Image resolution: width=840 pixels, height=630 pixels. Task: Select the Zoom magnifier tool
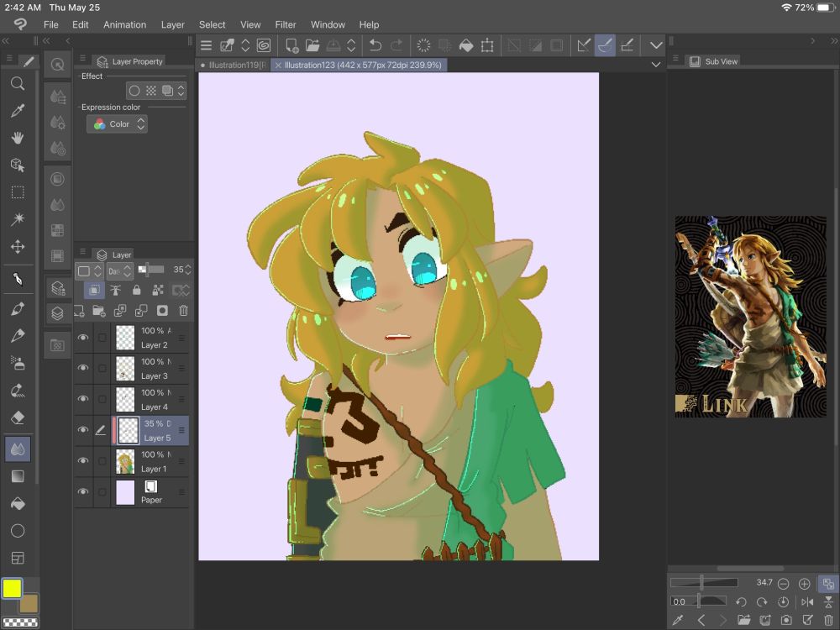point(17,84)
